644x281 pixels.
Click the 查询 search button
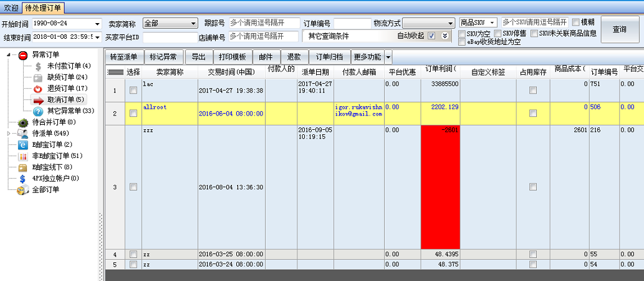click(x=619, y=29)
